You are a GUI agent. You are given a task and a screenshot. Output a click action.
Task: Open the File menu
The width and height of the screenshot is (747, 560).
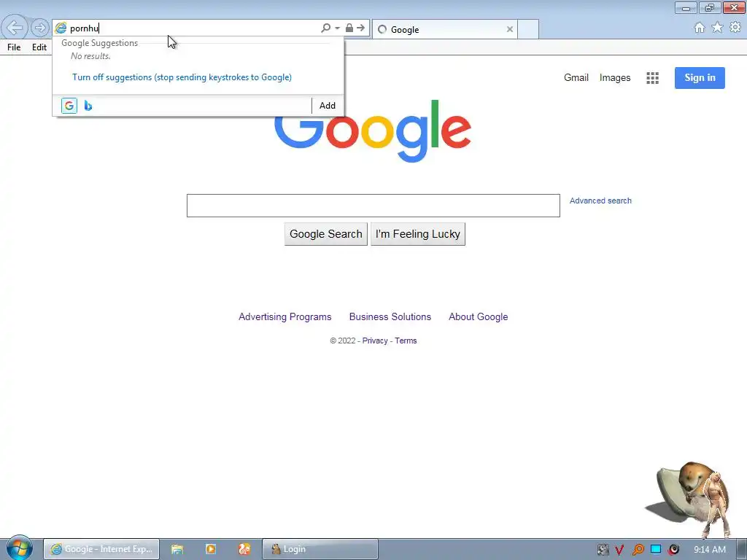click(14, 47)
